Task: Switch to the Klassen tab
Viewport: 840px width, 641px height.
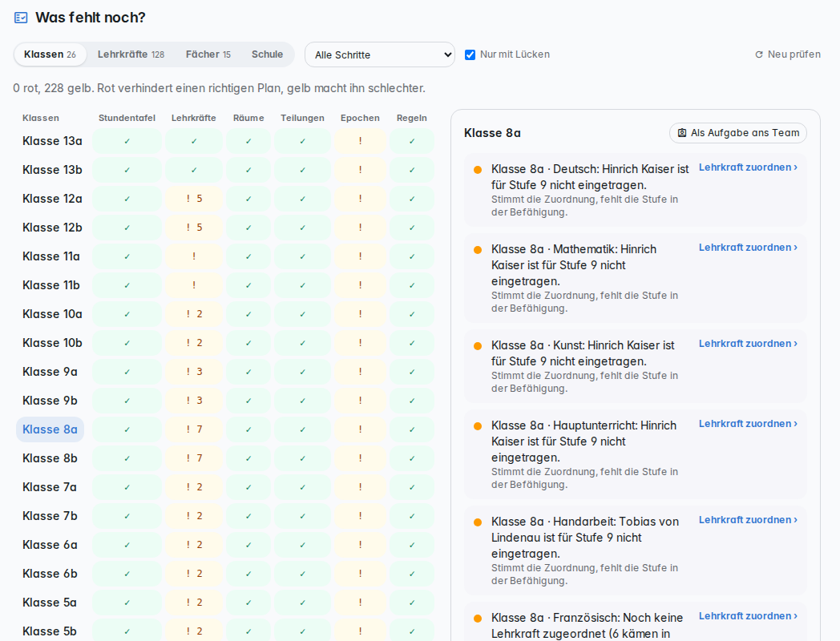Action: tap(50, 54)
